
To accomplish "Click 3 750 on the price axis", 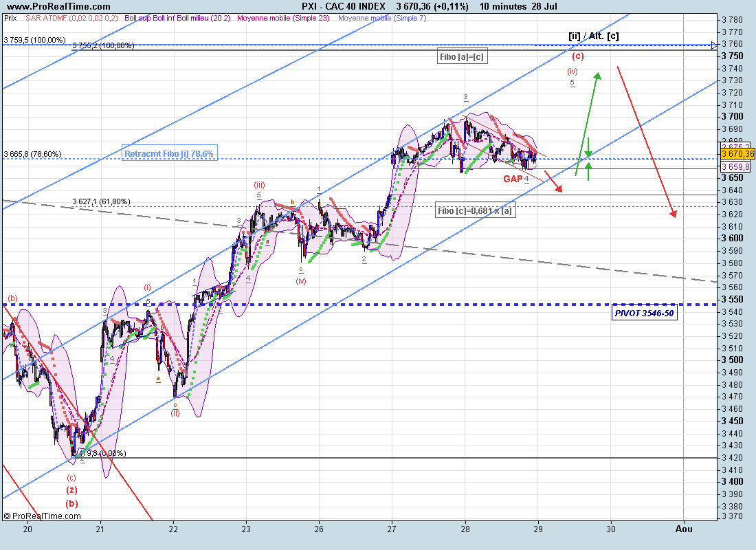I will (x=733, y=56).
